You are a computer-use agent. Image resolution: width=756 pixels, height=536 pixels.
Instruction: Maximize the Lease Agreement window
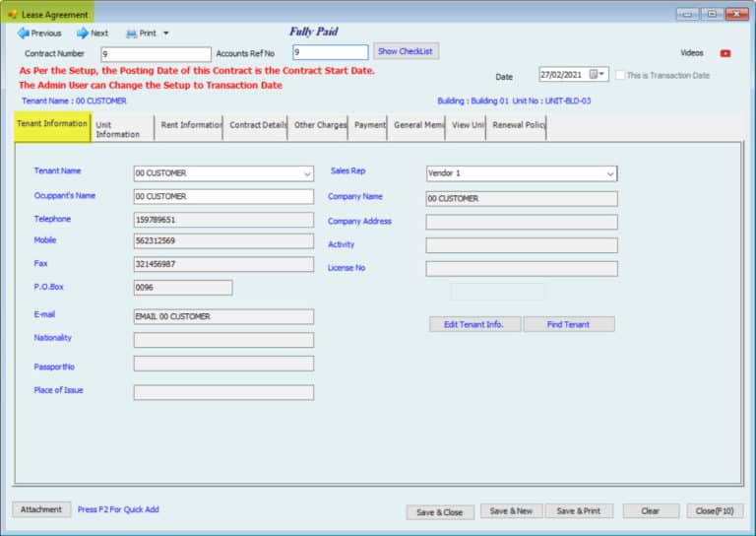tap(712, 14)
